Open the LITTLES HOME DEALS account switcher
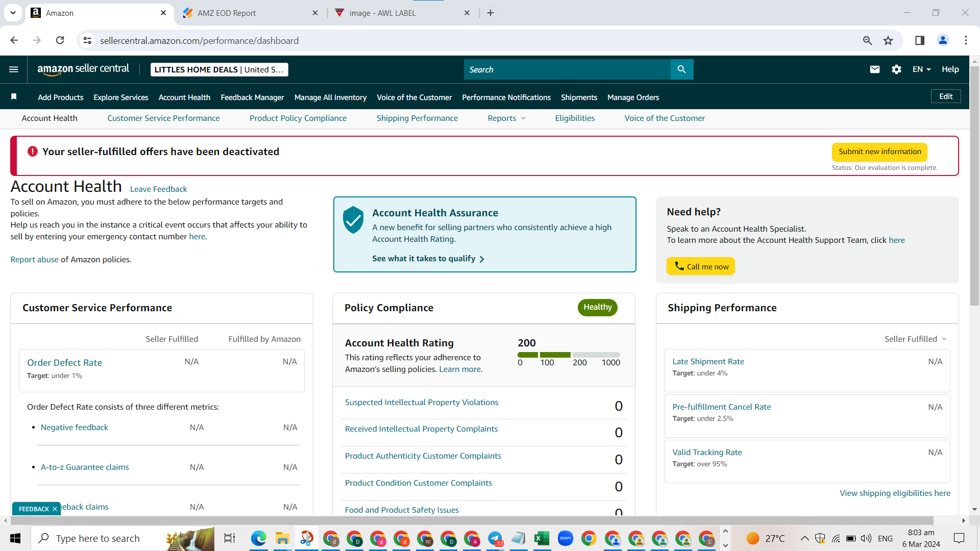Image resolution: width=980 pixels, height=551 pixels. 219,69
